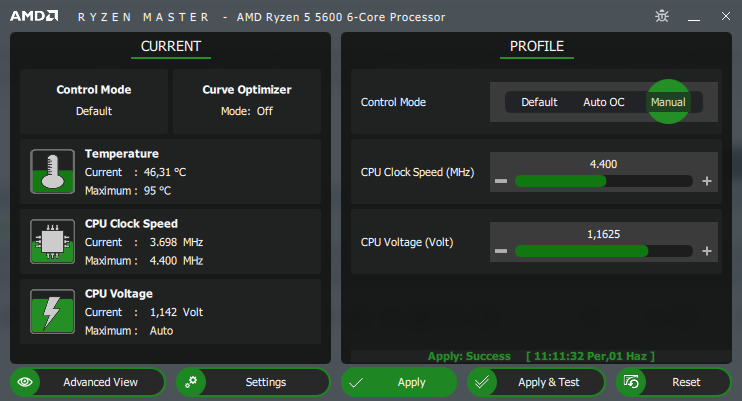The image size is (742, 401).
Task: Click the bug report icon in title bar
Action: pyautogui.click(x=661, y=16)
